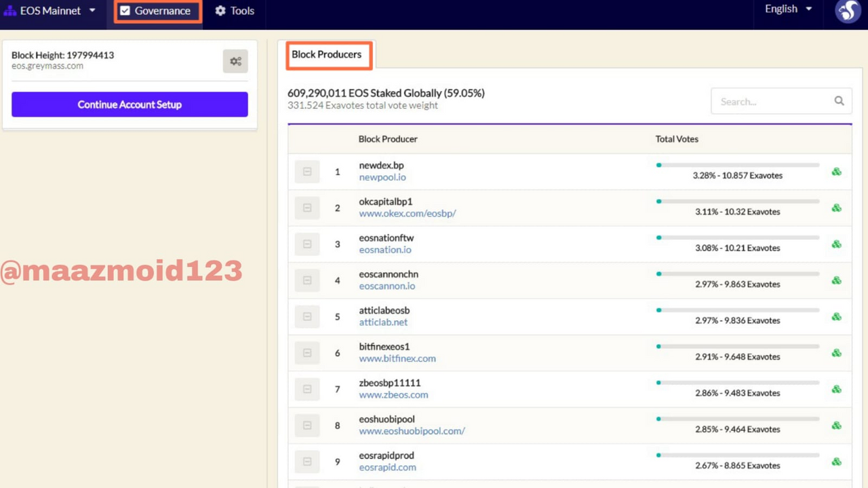Select producer name newdex.bp
The height and width of the screenshot is (488, 868).
coord(381,166)
